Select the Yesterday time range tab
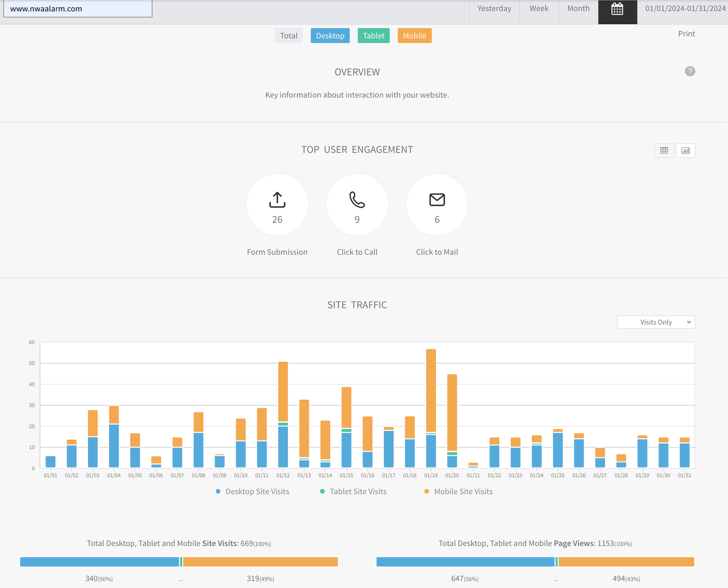The width and height of the screenshot is (728, 588). pyautogui.click(x=494, y=9)
